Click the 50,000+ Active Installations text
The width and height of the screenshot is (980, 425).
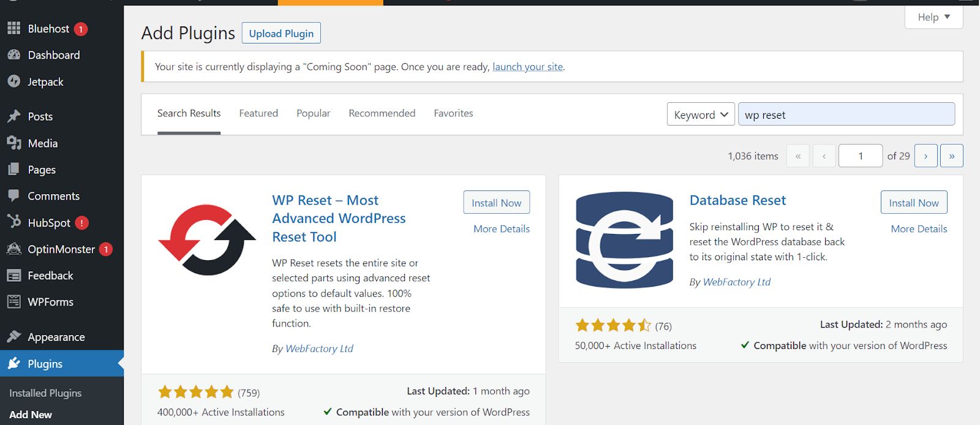(636, 345)
